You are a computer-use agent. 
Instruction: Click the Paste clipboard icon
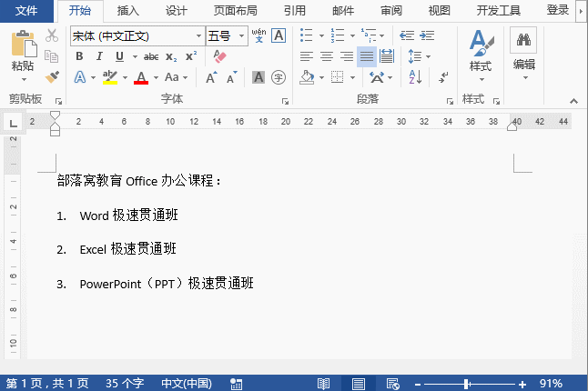[x=24, y=44]
